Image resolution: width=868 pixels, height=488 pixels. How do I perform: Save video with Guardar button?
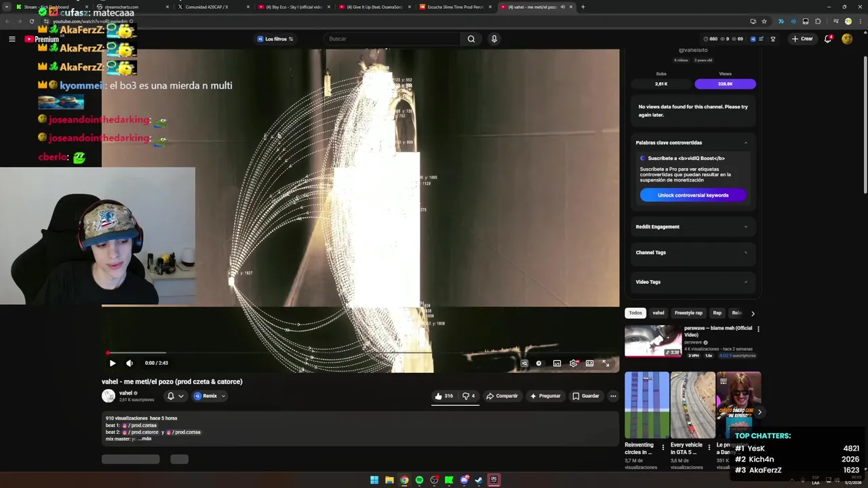[586, 396]
